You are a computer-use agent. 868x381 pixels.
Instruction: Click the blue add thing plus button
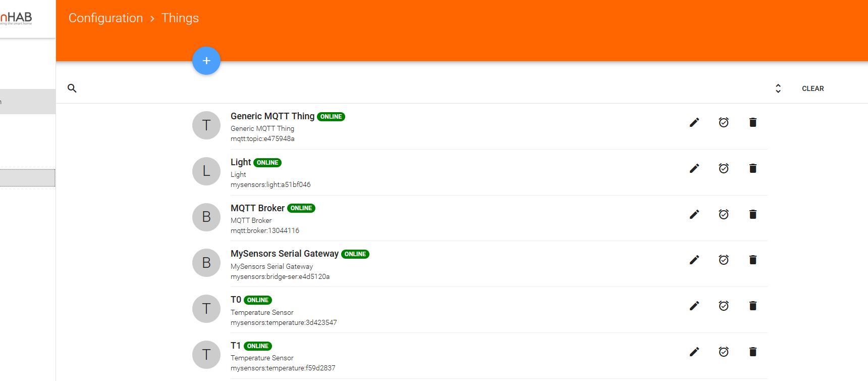pos(206,61)
